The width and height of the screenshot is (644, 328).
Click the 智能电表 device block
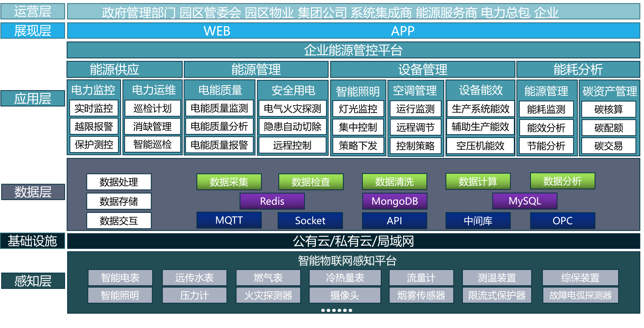[120, 278]
